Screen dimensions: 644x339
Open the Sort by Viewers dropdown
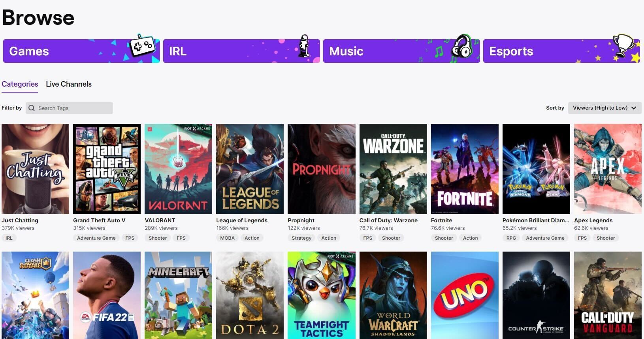tap(604, 108)
